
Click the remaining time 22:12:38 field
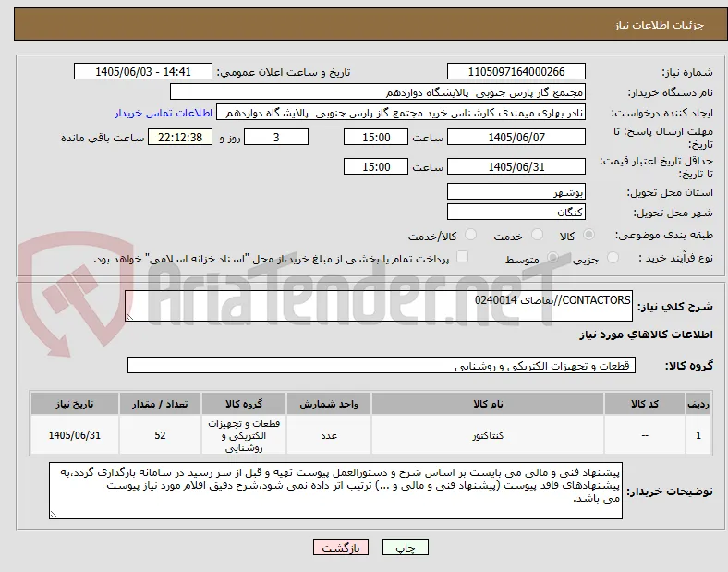tap(180, 138)
